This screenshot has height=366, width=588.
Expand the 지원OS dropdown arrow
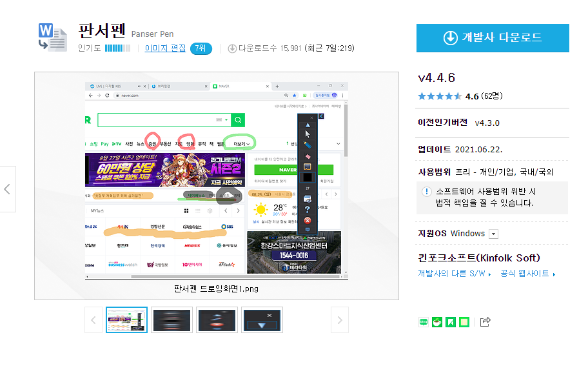pos(493,234)
